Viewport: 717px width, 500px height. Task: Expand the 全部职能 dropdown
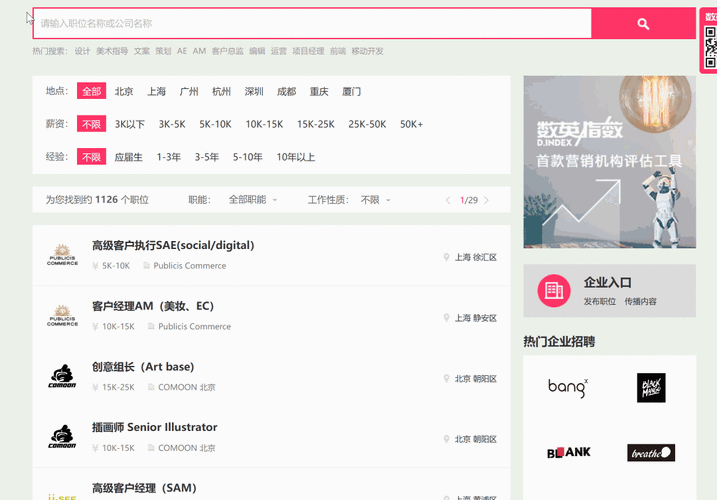pyautogui.click(x=253, y=199)
